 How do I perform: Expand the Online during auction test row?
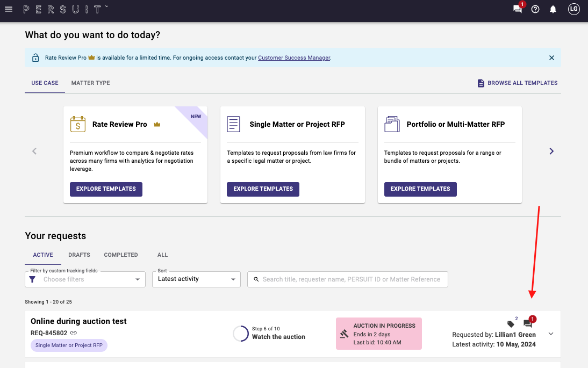[x=551, y=334]
